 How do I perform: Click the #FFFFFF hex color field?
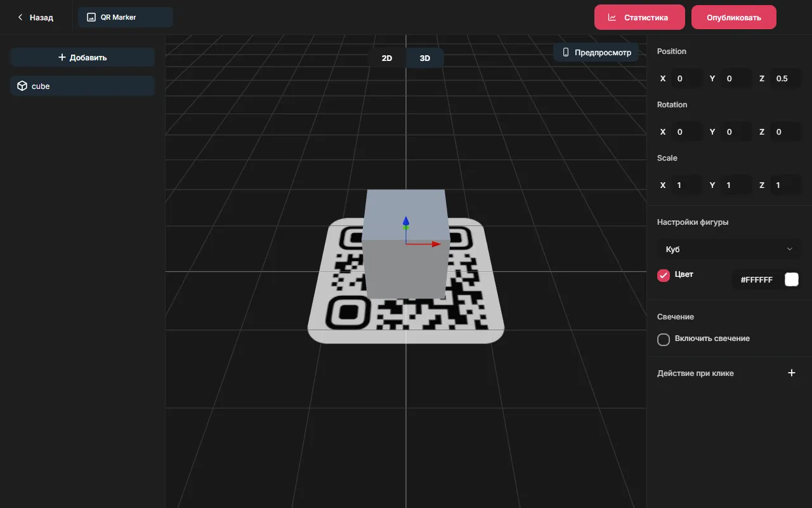(757, 279)
